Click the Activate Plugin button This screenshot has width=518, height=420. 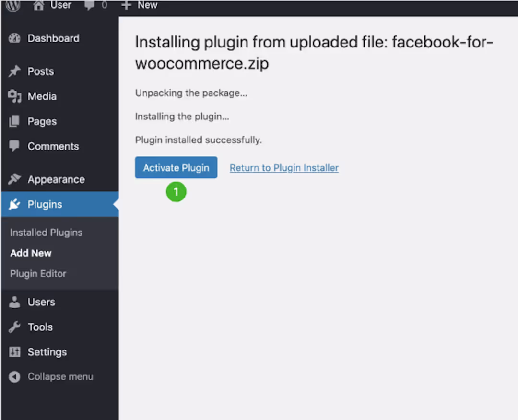[x=176, y=167]
